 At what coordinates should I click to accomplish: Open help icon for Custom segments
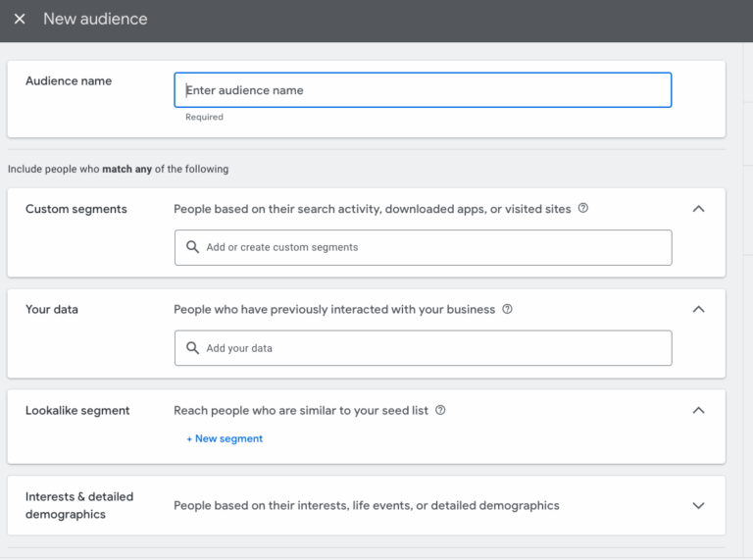pos(583,208)
